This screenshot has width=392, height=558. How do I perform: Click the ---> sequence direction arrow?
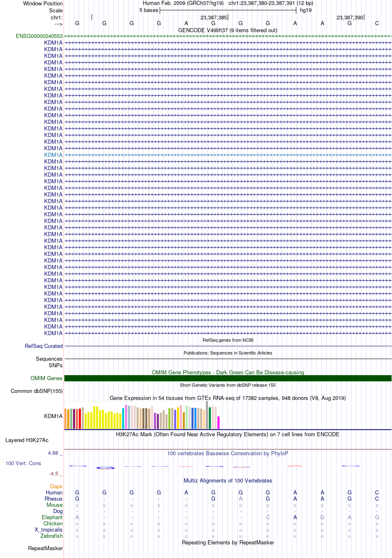click(x=58, y=24)
